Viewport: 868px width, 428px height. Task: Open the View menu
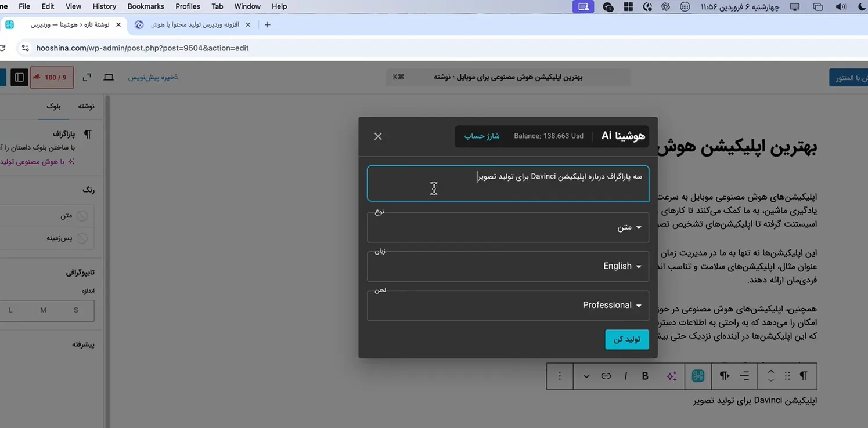click(x=74, y=6)
